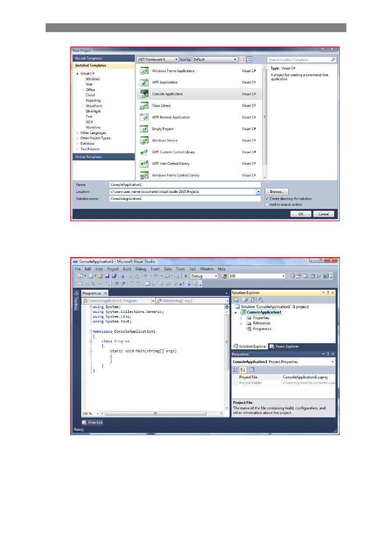Click the Browse... button
The width and height of the screenshot is (392, 555).
277,192
